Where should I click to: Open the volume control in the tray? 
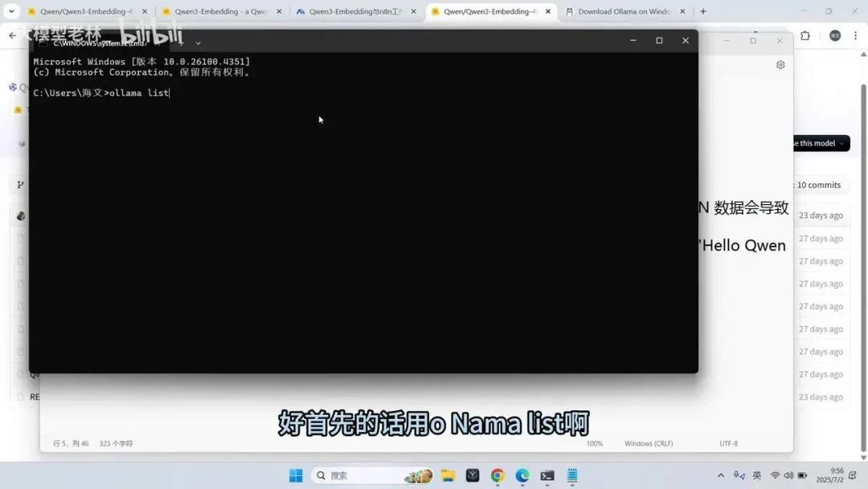click(x=788, y=475)
